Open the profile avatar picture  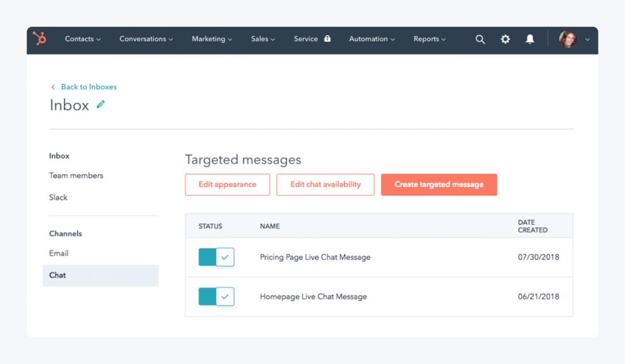pos(569,39)
